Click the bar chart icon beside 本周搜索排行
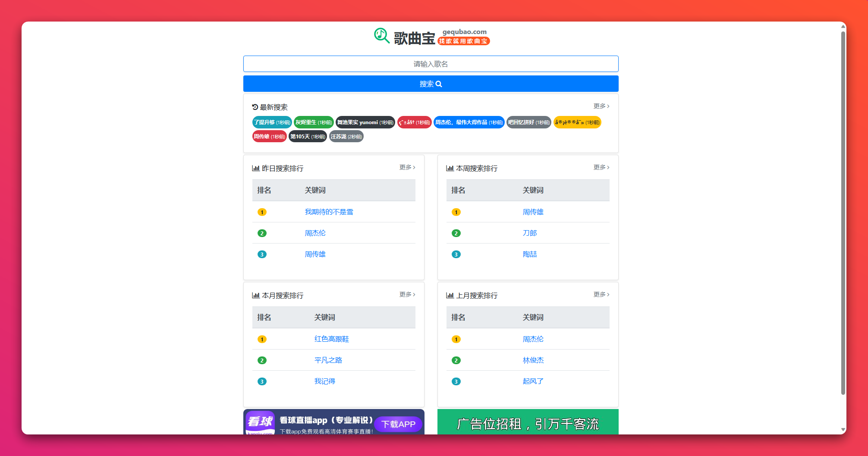 tap(450, 169)
